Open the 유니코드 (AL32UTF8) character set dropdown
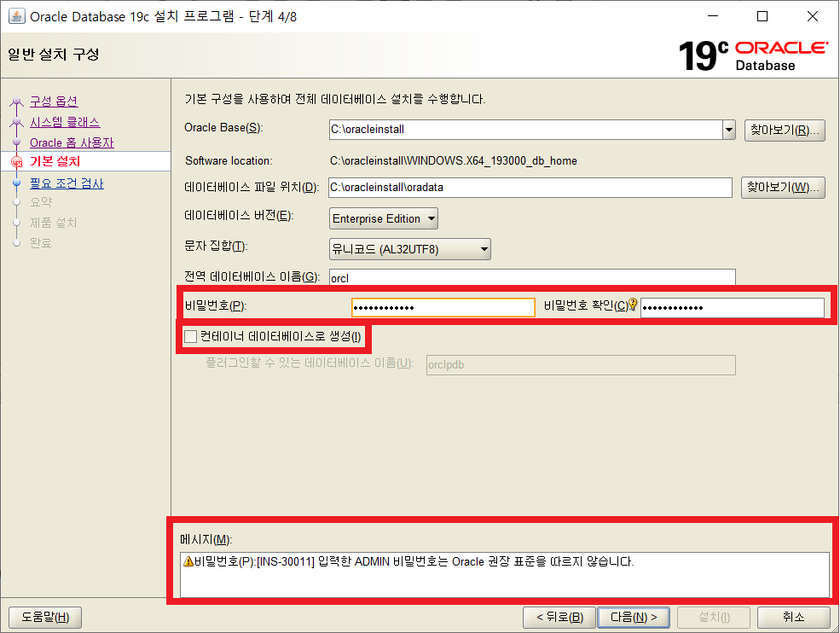Image resolution: width=840 pixels, height=633 pixels. point(410,249)
